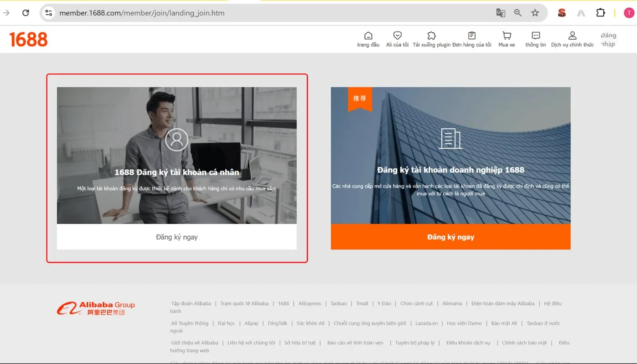Click the 1688 Đăng ký tài khoản cá nhân heading
This screenshot has width=637, height=364.
click(x=177, y=172)
